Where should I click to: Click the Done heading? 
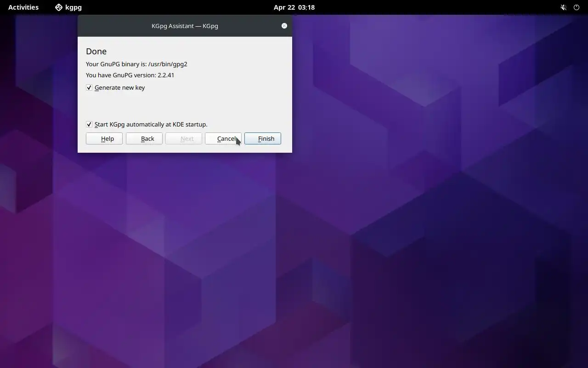tap(96, 51)
